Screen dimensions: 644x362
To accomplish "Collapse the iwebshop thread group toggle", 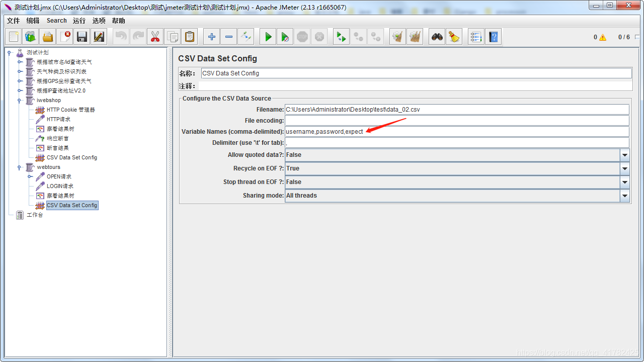I will tap(20, 100).
